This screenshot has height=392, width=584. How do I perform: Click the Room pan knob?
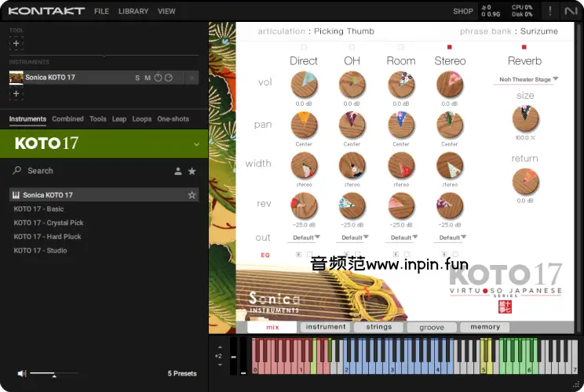coord(401,125)
